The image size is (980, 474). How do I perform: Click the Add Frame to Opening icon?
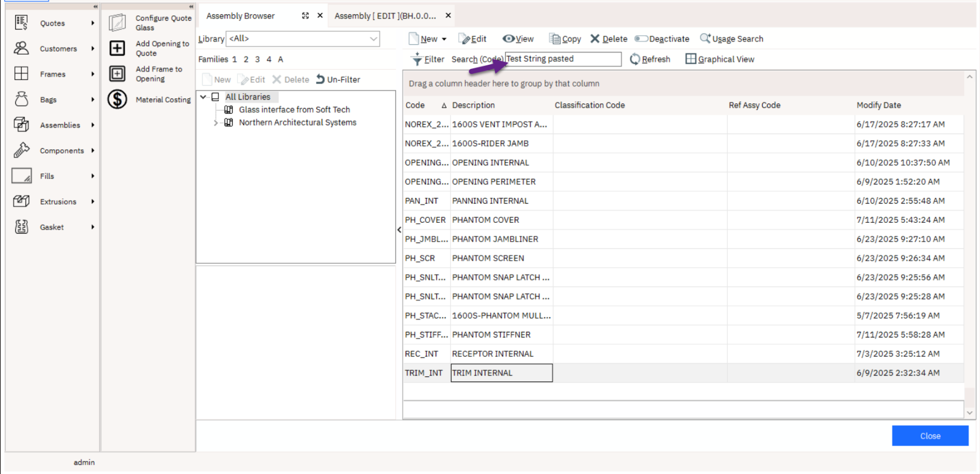coord(117,74)
